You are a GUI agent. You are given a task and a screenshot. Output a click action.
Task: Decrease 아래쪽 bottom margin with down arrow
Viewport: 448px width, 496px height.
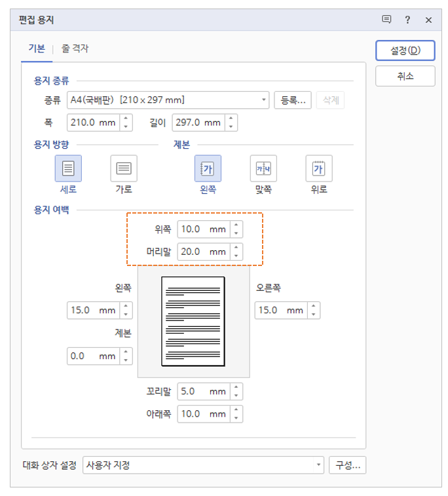[236, 418]
